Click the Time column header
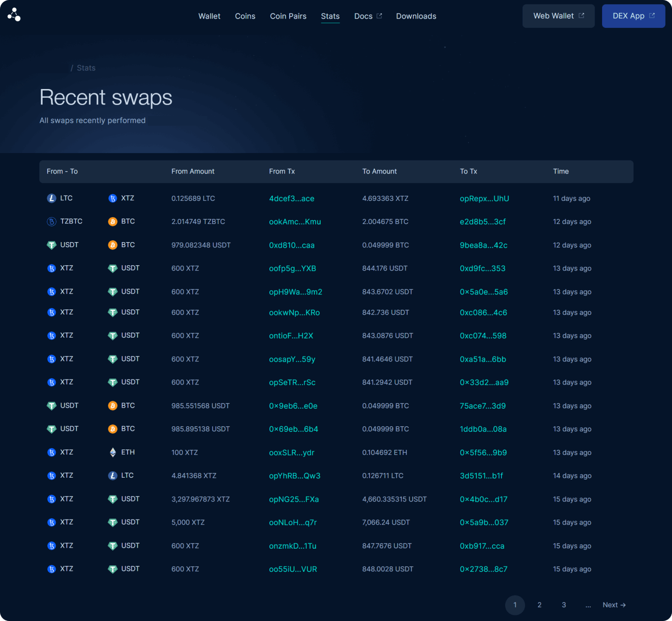This screenshot has height=621, width=672. pos(561,171)
